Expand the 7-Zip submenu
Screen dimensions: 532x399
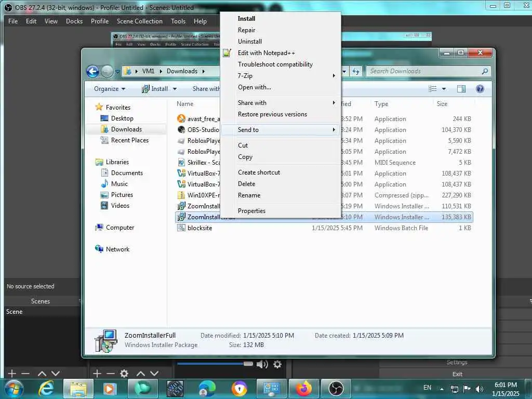(280, 76)
